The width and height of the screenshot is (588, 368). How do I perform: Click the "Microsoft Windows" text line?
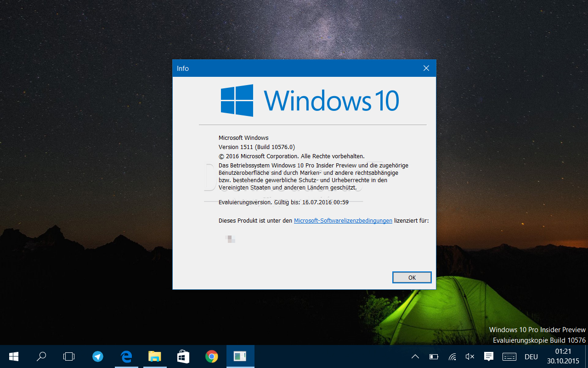pos(243,138)
